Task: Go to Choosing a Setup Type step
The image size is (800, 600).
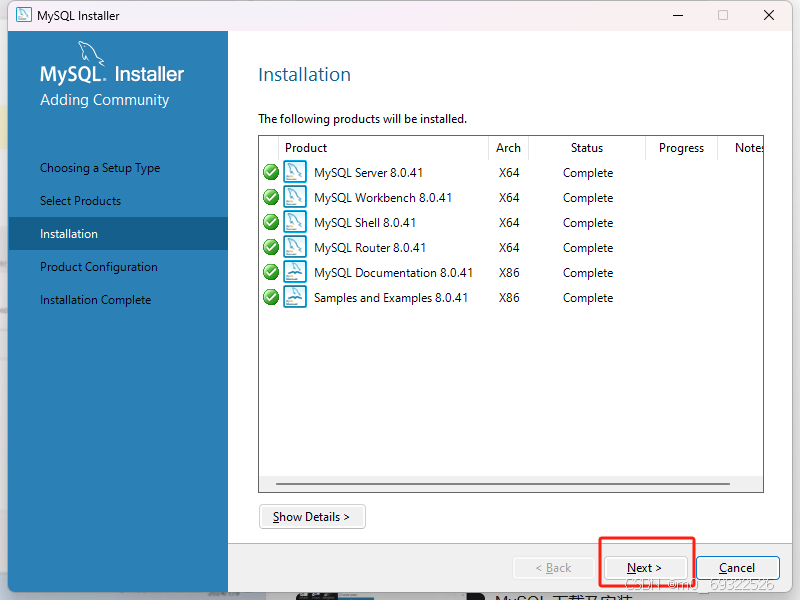Action: tap(100, 168)
